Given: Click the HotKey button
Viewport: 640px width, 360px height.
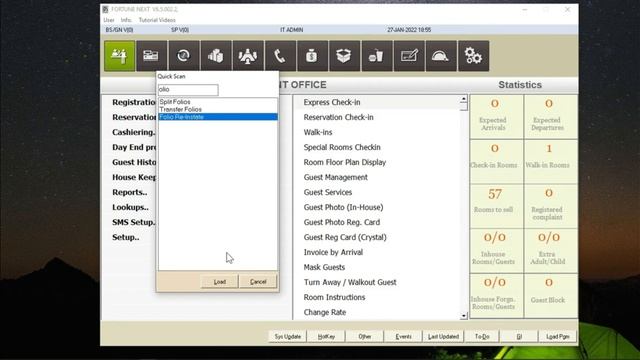Looking at the screenshot, I should pyautogui.click(x=326, y=337).
